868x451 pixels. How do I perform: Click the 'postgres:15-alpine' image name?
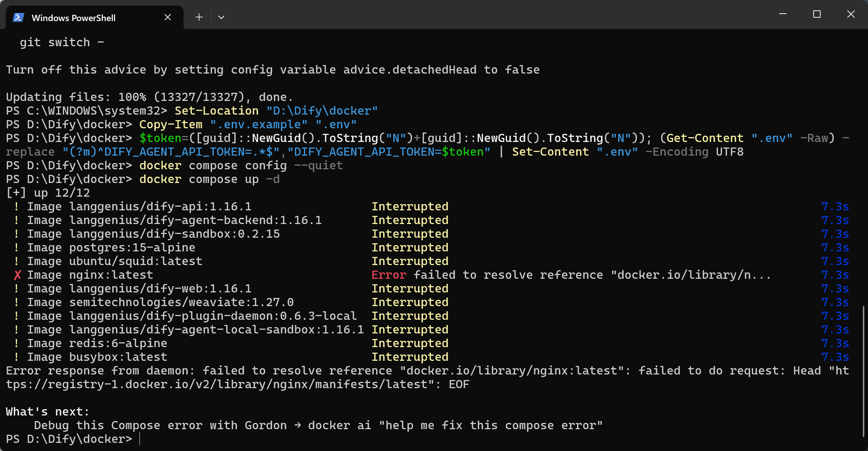[132, 248]
